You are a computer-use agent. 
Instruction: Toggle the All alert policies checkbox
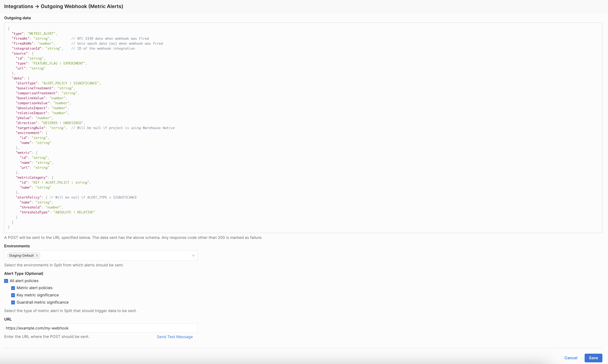click(x=6, y=281)
